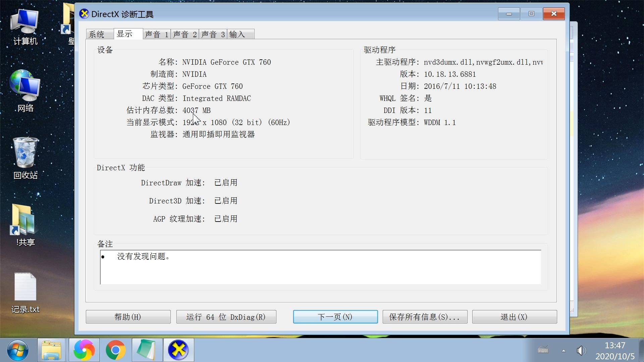Screen dimensions: 644x362
Task: Click the DirectX title bar icon
Action: coord(84,14)
